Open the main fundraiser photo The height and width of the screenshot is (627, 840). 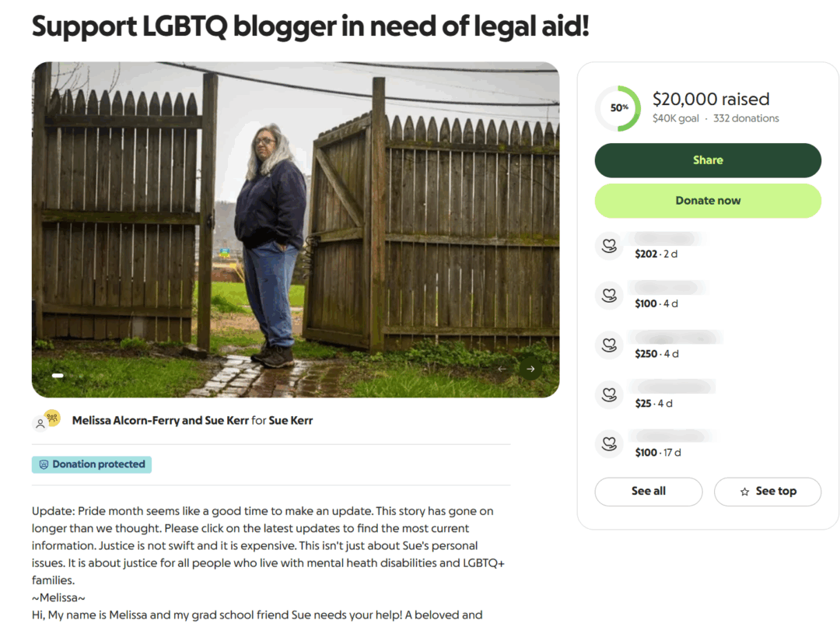point(296,229)
